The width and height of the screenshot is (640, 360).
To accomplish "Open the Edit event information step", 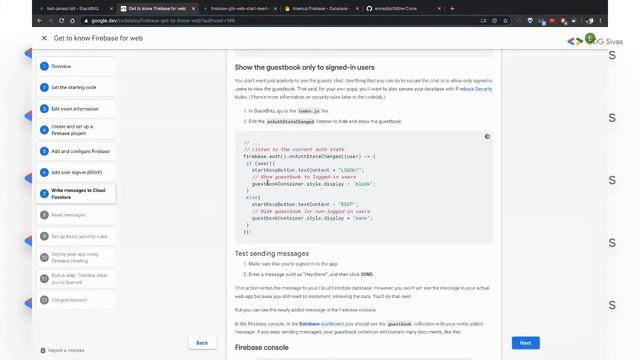I will pyautogui.click(x=76, y=109).
